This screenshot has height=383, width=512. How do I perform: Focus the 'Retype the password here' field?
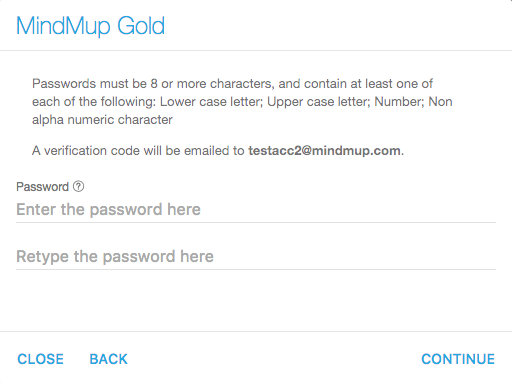tap(256, 257)
